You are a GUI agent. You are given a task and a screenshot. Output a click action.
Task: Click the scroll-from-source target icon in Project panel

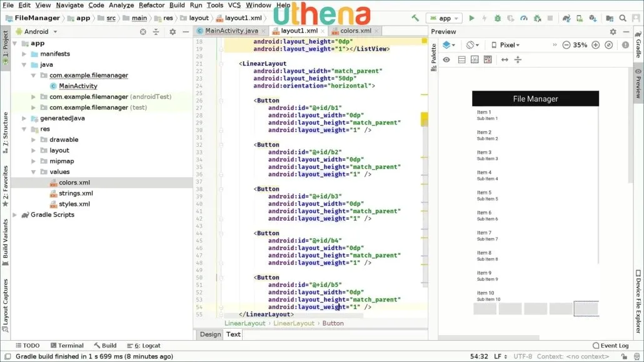143,32
